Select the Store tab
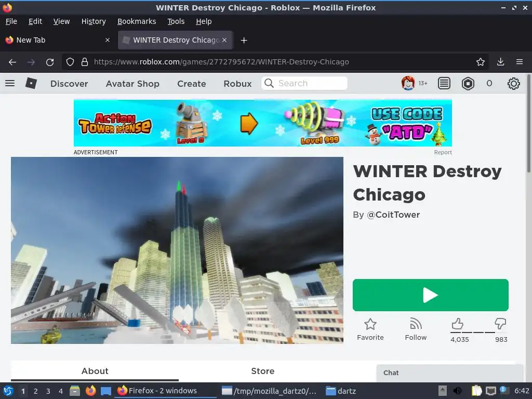 click(x=262, y=371)
